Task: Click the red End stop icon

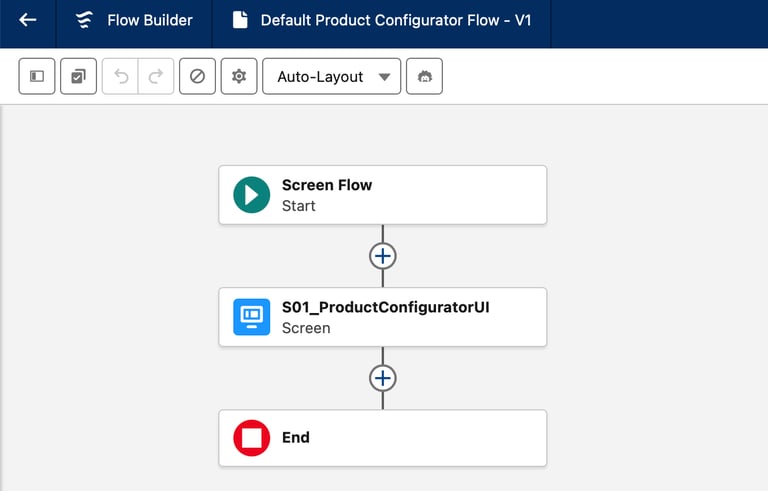Action: tap(252, 438)
